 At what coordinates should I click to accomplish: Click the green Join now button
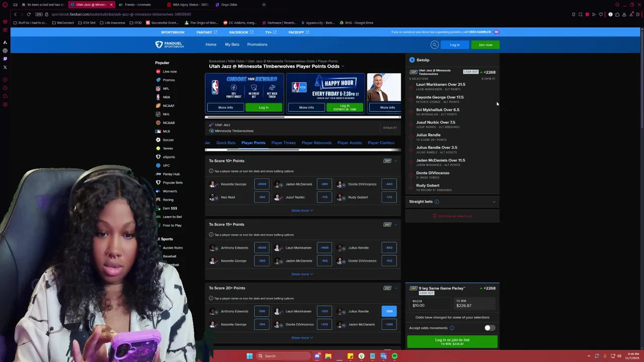pos(486,45)
